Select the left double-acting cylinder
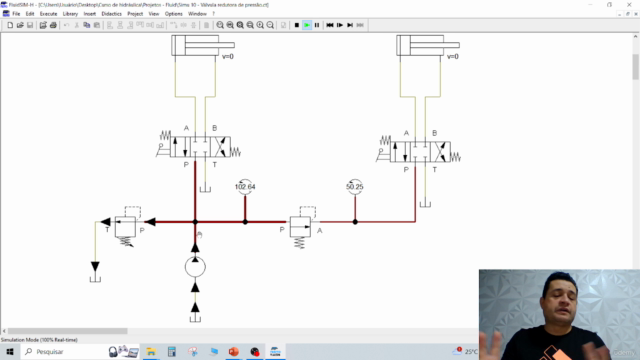640x360 pixels. click(203, 45)
